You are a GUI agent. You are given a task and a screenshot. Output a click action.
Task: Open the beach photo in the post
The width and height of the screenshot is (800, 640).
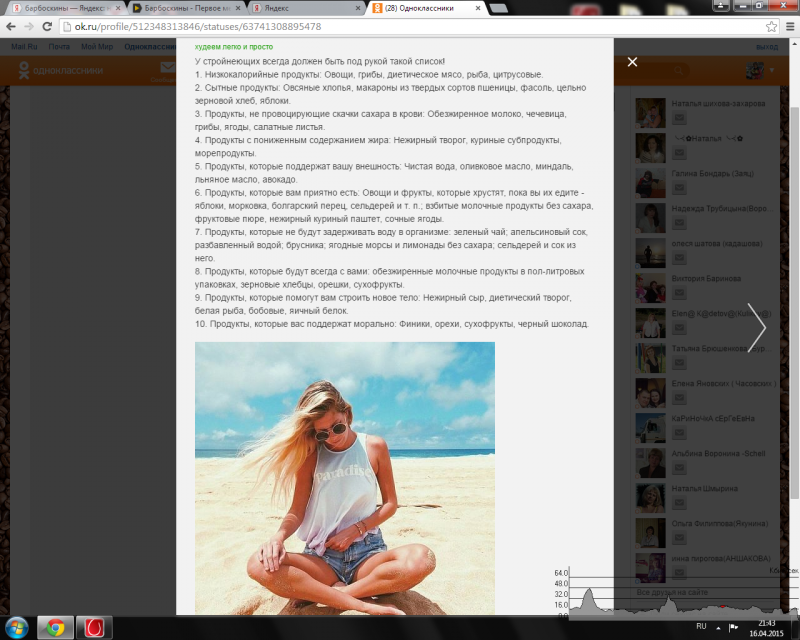point(345,478)
